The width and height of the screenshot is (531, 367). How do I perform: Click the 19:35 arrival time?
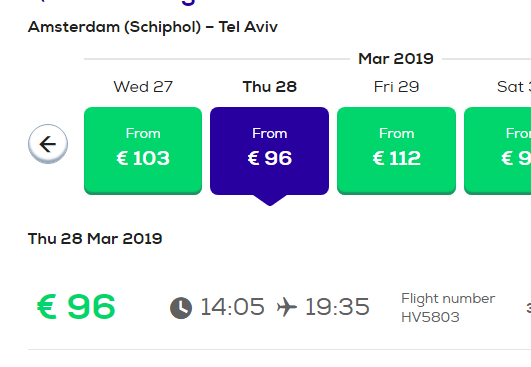(337, 307)
